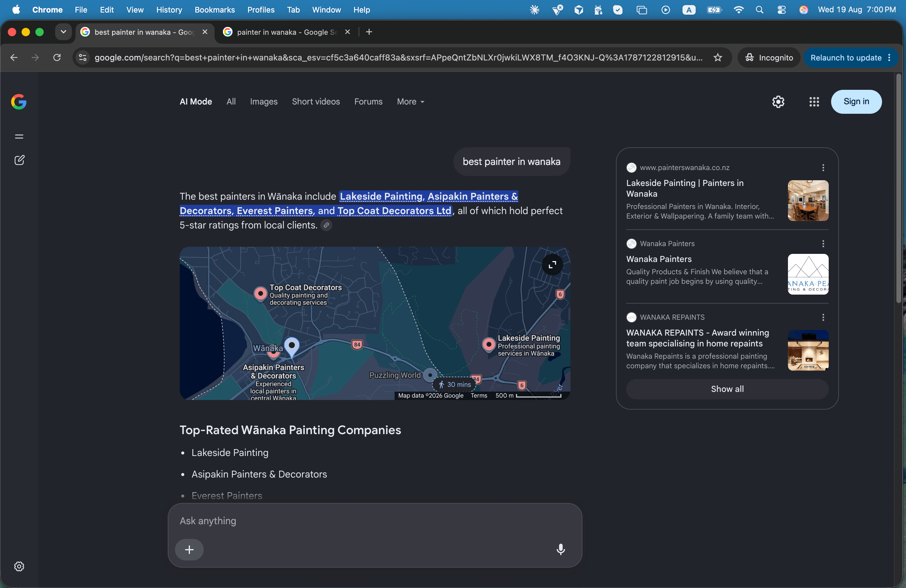
Task: Open the Profiles menu in menu bar
Action: 261,10
